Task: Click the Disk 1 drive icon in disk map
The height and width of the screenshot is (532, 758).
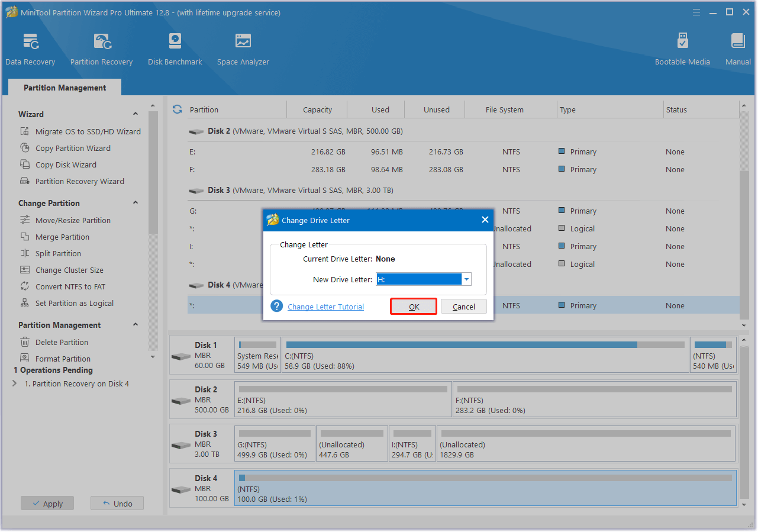Action: (181, 357)
